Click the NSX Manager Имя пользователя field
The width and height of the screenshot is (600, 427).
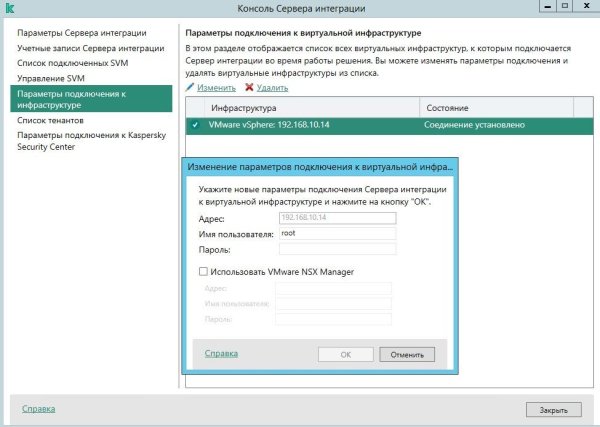333,303
